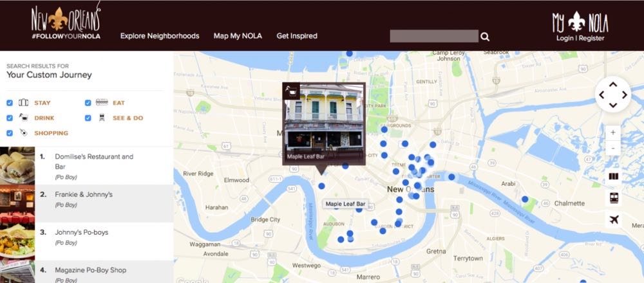Zoom in on the map
This screenshot has width=644, height=283.
point(613,133)
